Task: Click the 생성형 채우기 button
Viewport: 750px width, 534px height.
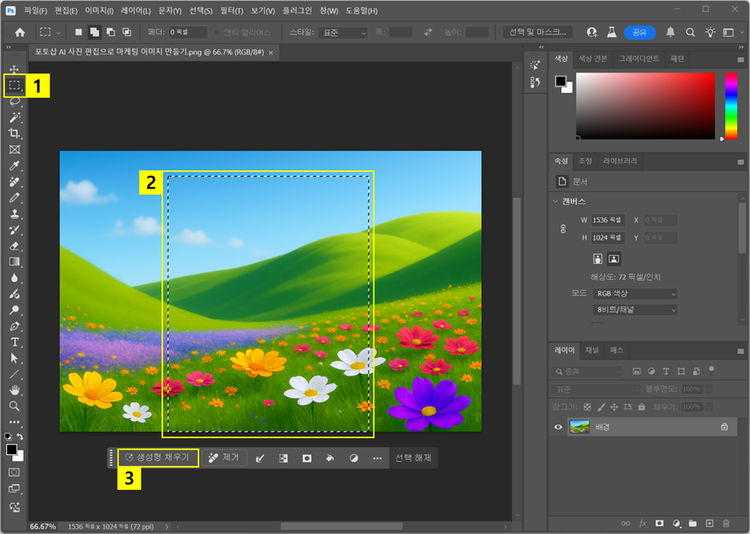Action: click(x=158, y=457)
